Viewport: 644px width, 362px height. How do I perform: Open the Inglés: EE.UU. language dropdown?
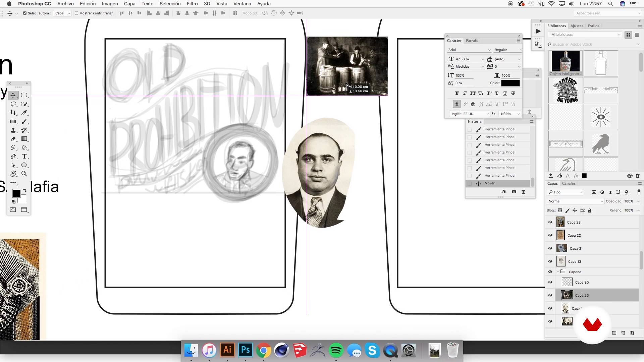click(469, 114)
